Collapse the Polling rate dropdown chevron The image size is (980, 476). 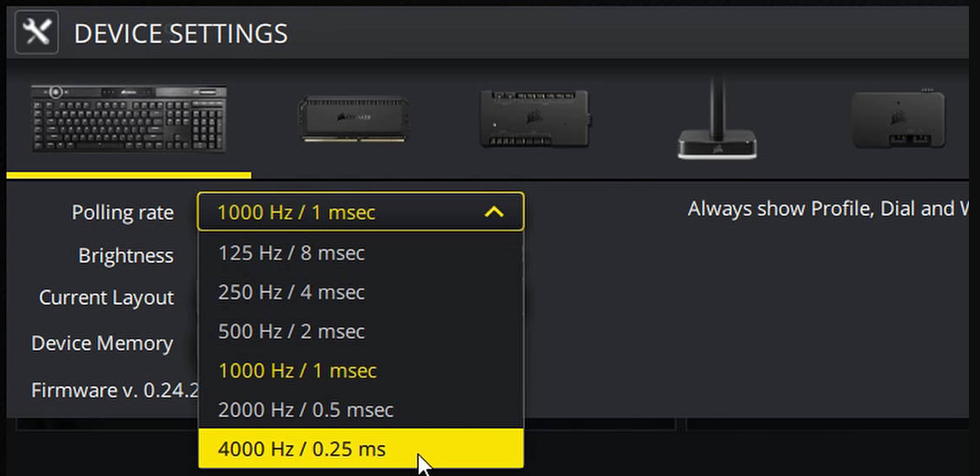click(x=494, y=211)
